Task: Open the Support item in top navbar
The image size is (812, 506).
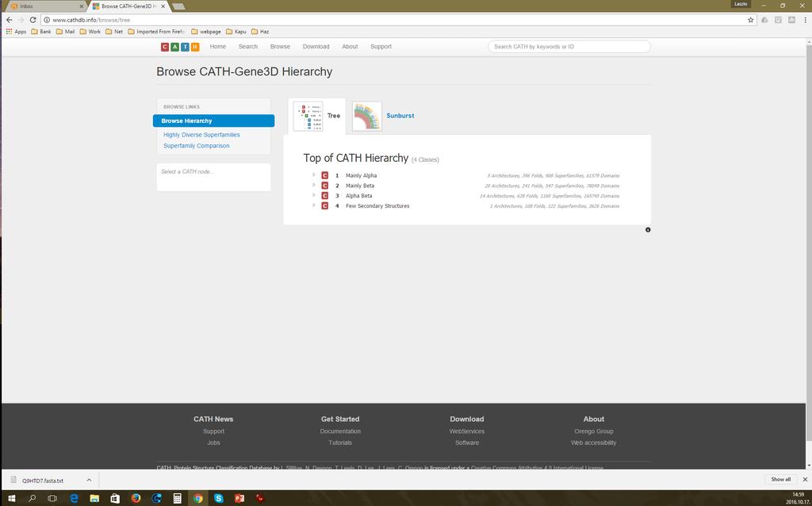Action: coord(381,47)
